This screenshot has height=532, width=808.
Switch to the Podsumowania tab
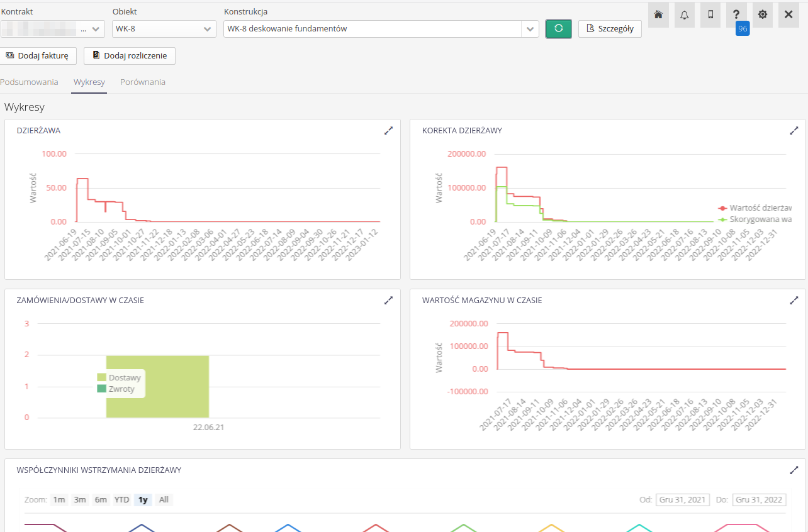pos(29,82)
